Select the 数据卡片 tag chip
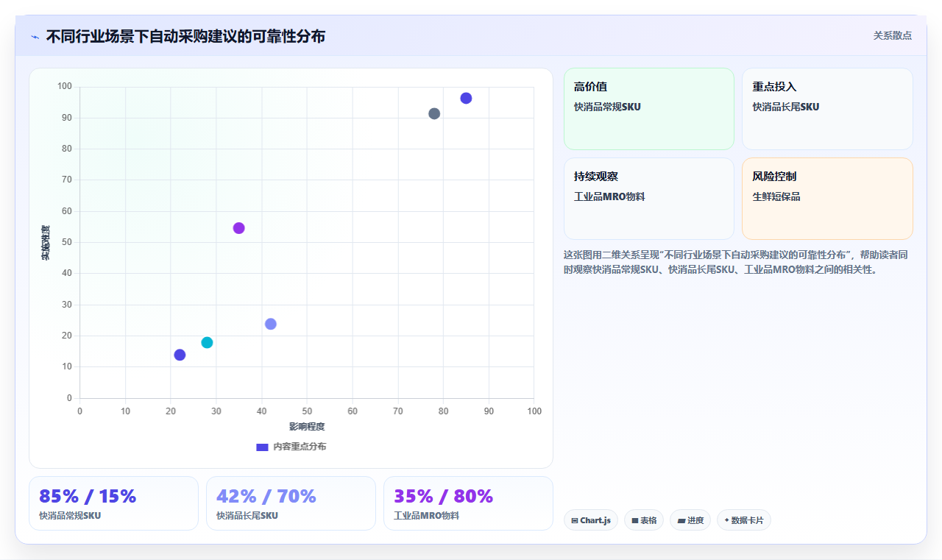Image resolution: width=942 pixels, height=560 pixels. [744, 520]
